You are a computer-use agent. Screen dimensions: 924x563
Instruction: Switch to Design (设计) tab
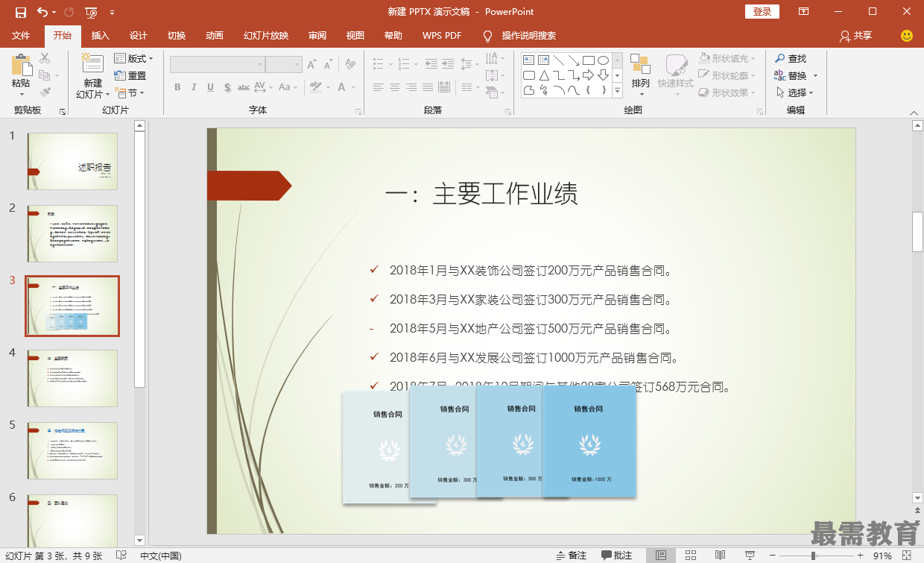pyautogui.click(x=139, y=36)
